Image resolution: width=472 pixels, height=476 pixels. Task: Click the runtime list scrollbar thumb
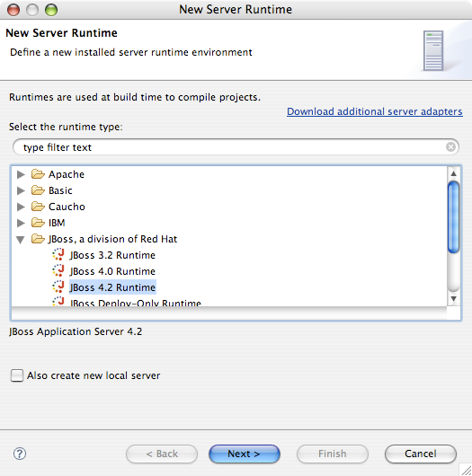(x=453, y=216)
